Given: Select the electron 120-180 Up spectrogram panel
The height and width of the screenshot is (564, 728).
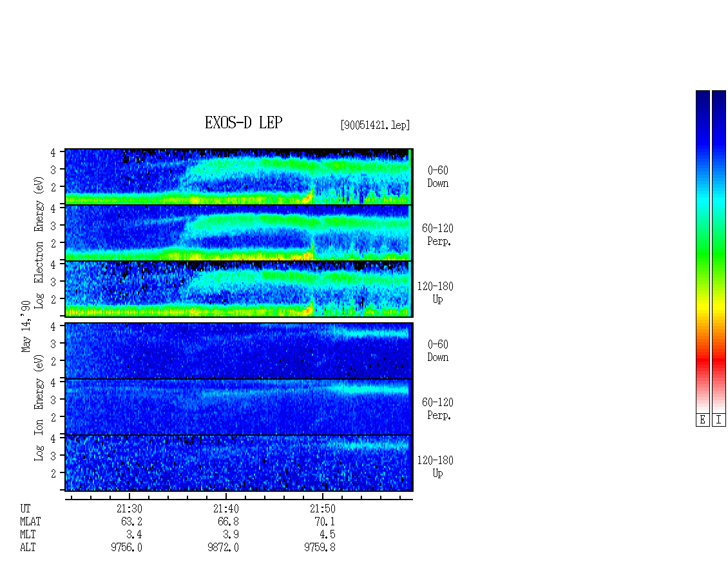Looking at the screenshot, I should pyautogui.click(x=238, y=289).
